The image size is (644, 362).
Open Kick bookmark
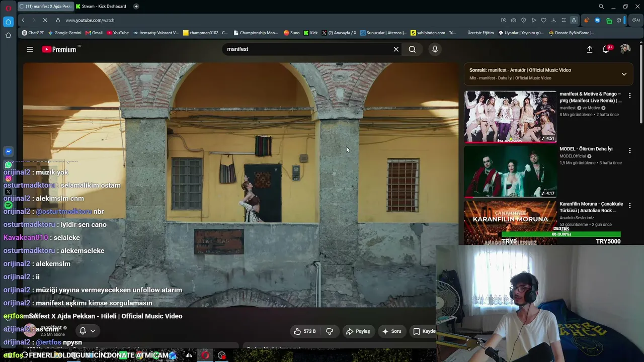(x=311, y=33)
